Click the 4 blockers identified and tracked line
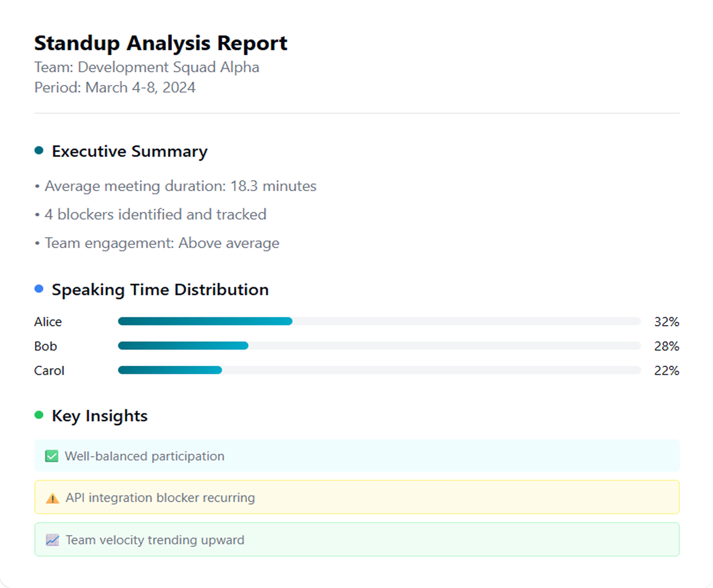 [151, 214]
